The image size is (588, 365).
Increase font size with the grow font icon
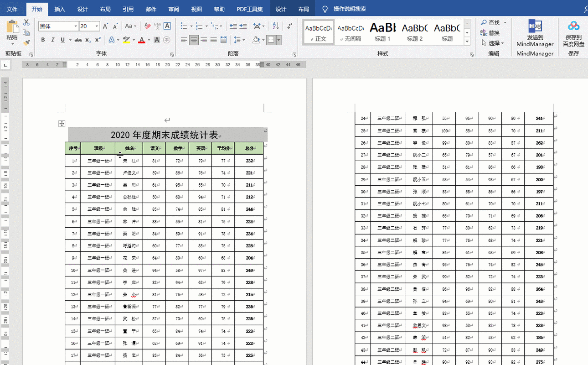coord(106,26)
